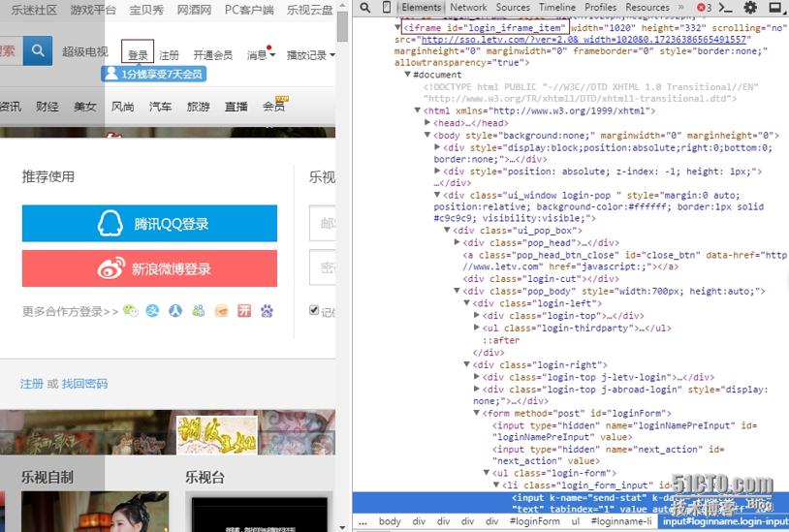Click the penguin icon on QQ login
Image resolution: width=789 pixels, height=532 pixels.
pos(110,223)
